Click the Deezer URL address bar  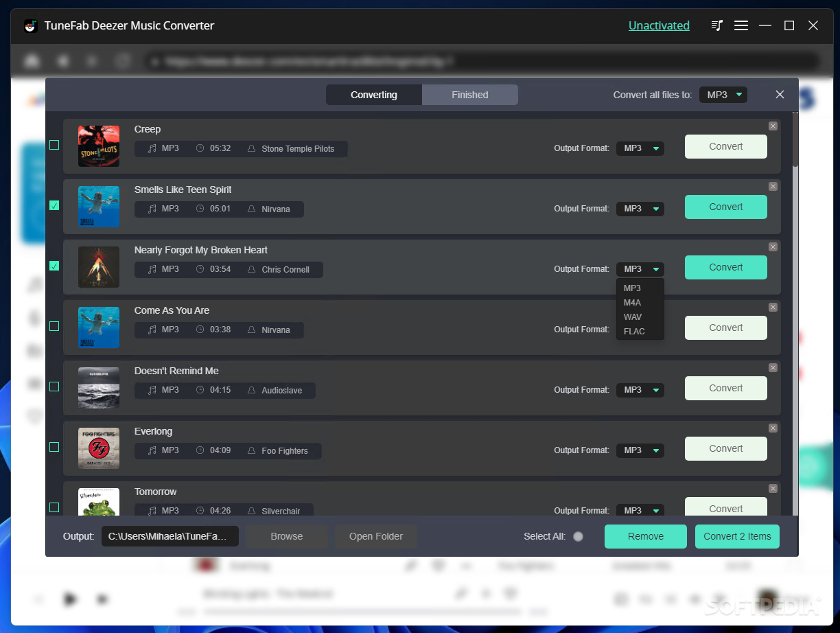pos(480,61)
